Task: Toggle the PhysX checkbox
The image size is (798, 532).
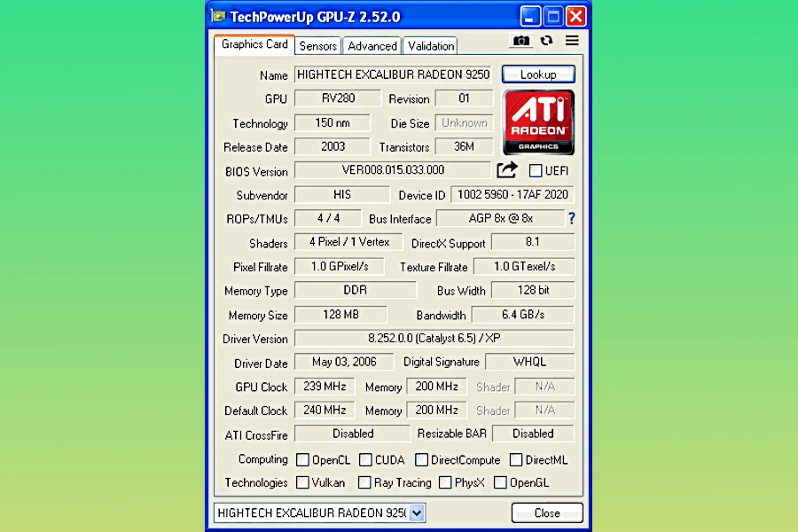Action: coord(445,482)
